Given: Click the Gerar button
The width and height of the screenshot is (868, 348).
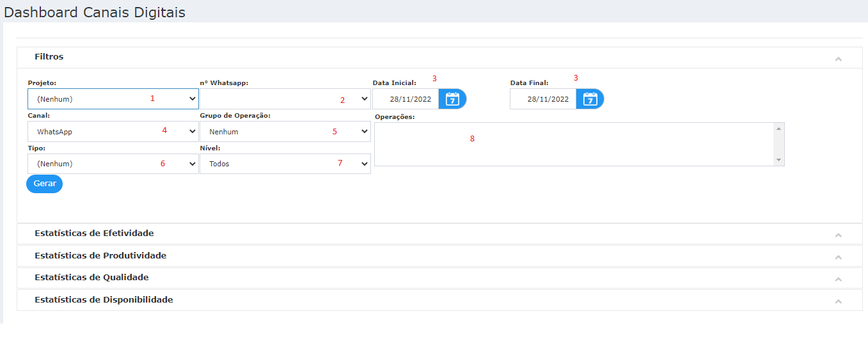Looking at the screenshot, I should tap(45, 184).
